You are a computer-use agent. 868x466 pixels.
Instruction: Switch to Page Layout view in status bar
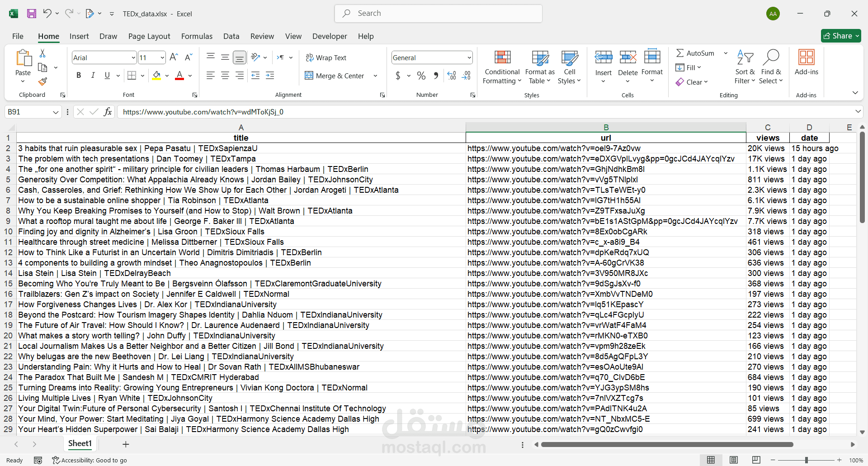(x=734, y=460)
